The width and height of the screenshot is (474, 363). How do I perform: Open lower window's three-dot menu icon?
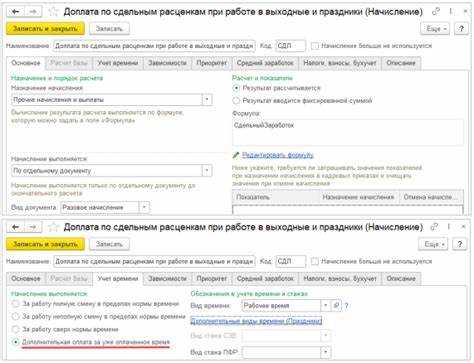coord(449,227)
